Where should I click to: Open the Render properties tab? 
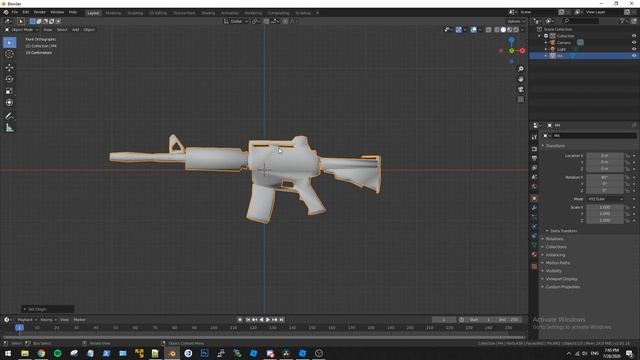click(x=534, y=149)
